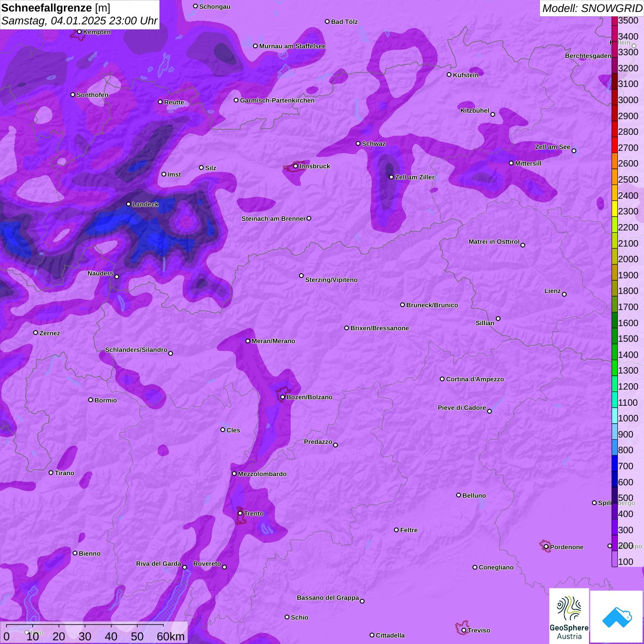Screen dimensions: 644x644
Task: Click the "Bad Tölz" label
Action: click(345, 22)
